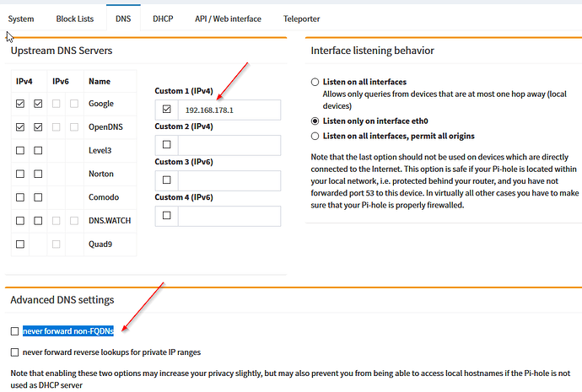The height and width of the screenshot is (392, 582).
Task: Enable the Custom 3 (IPv6) checkbox
Action: (x=166, y=180)
